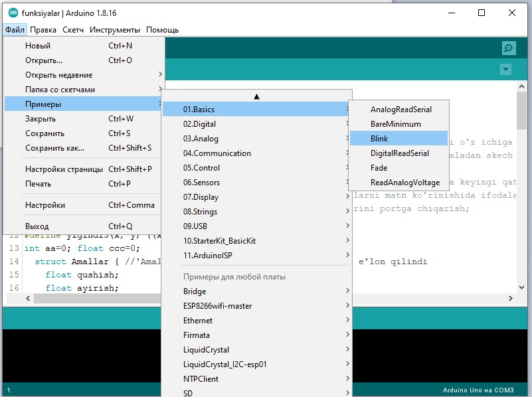Viewport: 532px width, 397px height.
Task: Open the Помощь menu
Action: (162, 30)
